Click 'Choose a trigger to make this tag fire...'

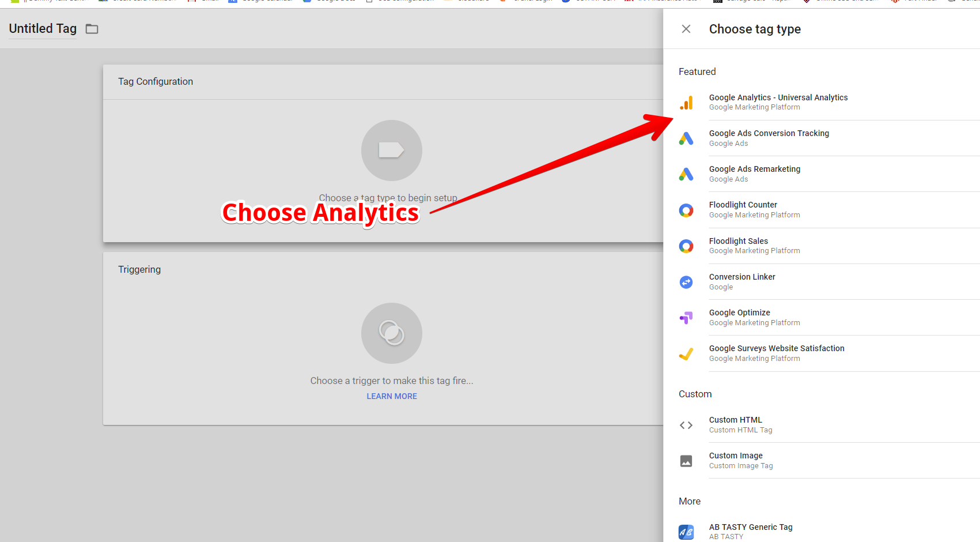(x=392, y=381)
